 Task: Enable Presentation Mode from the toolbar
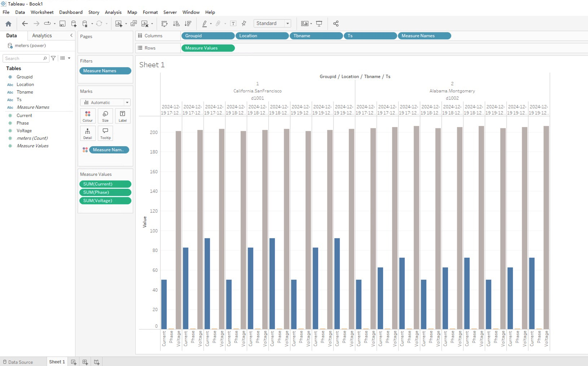pos(319,23)
